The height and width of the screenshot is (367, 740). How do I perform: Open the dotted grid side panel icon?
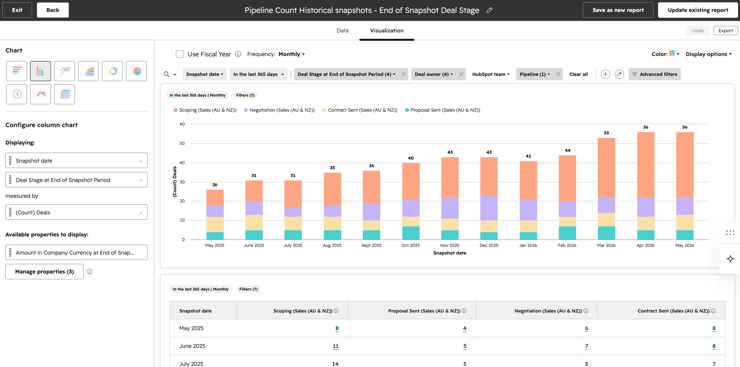point(730,233)
